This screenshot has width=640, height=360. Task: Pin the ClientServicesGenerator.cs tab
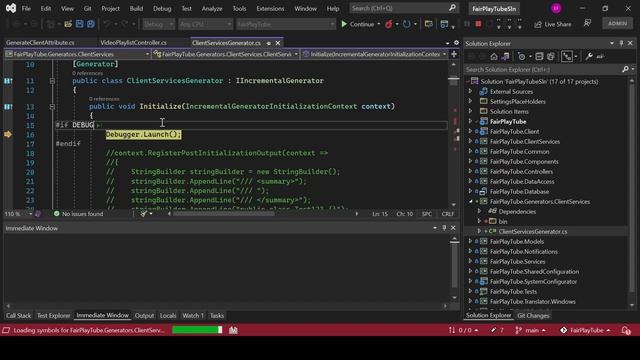(269, 43)
